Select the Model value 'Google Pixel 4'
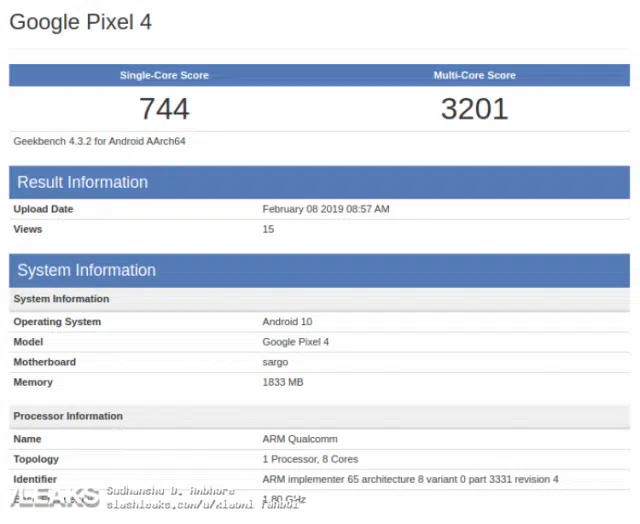 tap(296, 342)
